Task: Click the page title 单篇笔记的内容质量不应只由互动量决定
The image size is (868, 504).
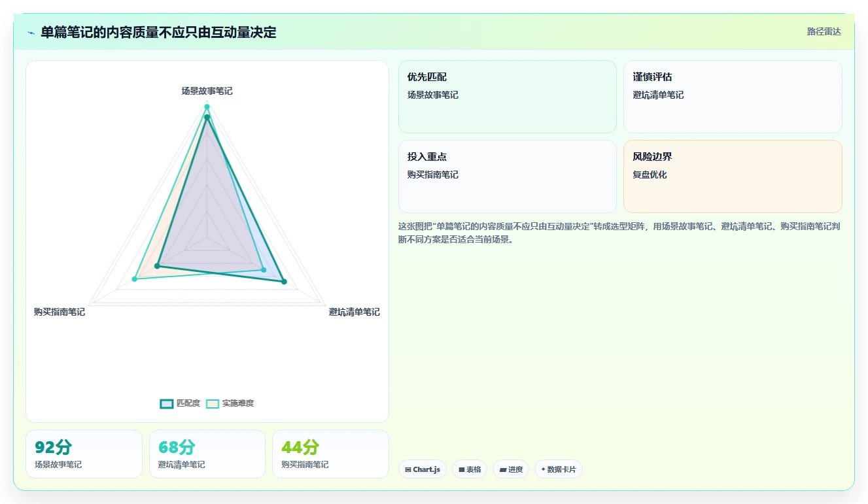Action: [158, 32]
